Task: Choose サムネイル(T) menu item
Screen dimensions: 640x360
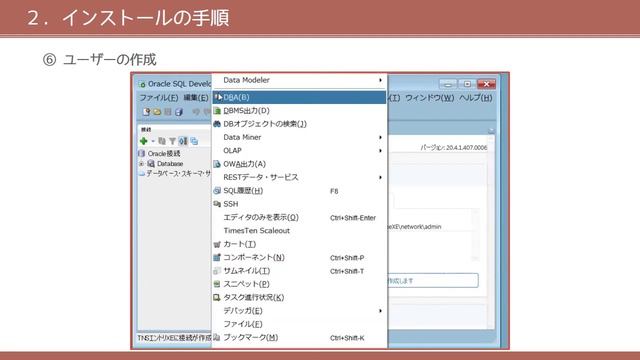Action: click(299, 271)
